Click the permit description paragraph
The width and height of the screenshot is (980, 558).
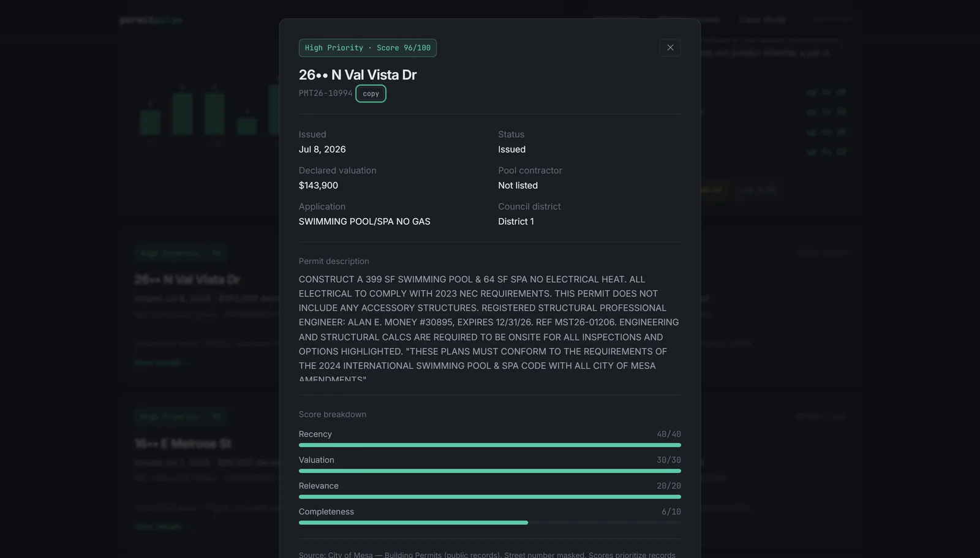[x=489, y=328]
